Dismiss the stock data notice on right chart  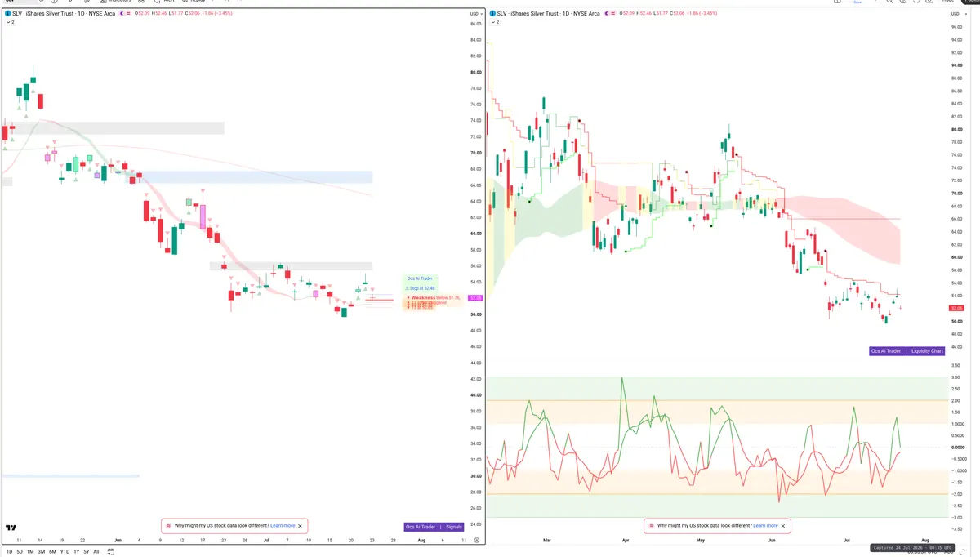[x=782, y=526]
